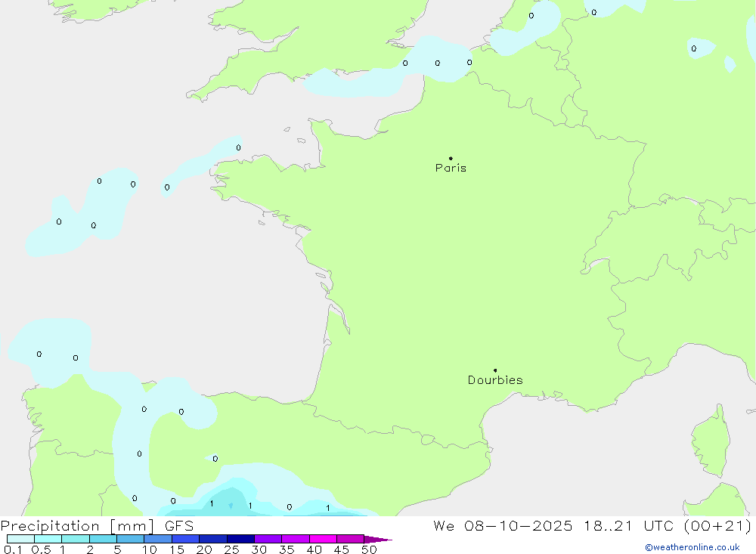
Task: Click the legend value label 10
Action: click(x=150, y=549)
